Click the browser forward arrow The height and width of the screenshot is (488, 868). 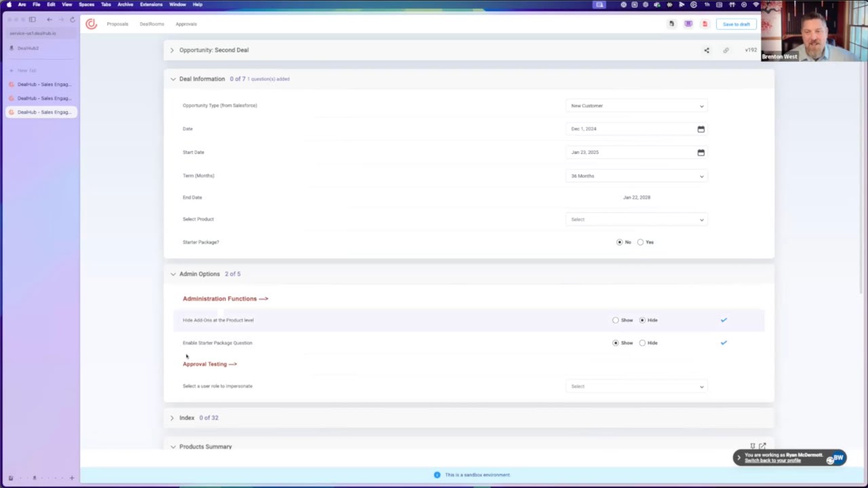(61, 20)
